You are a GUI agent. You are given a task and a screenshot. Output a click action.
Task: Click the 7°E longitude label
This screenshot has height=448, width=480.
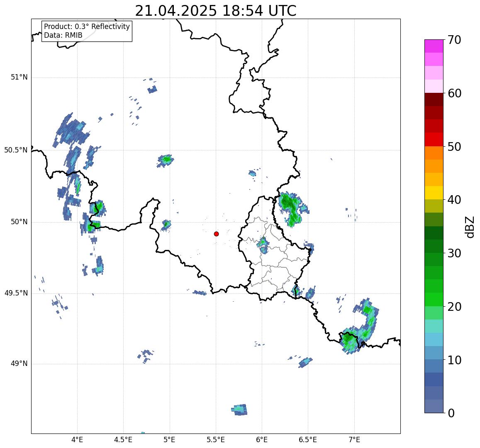click(x=354, y=440)
